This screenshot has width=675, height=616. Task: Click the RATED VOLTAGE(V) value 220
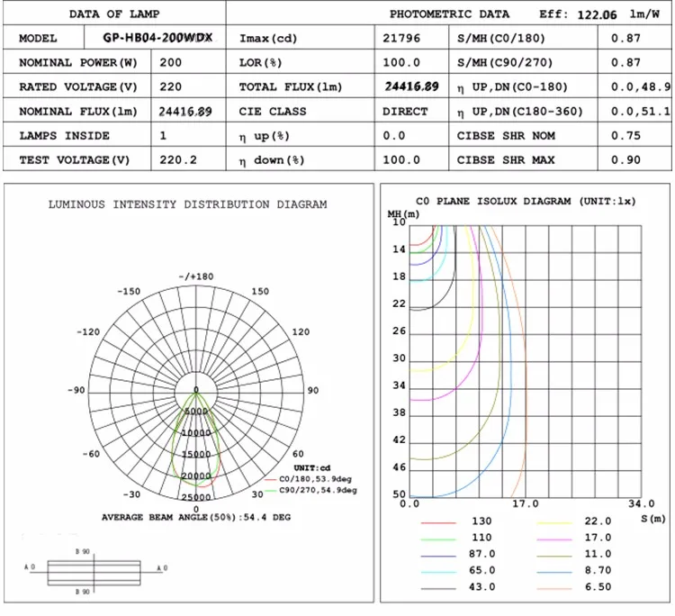point(170,87)
